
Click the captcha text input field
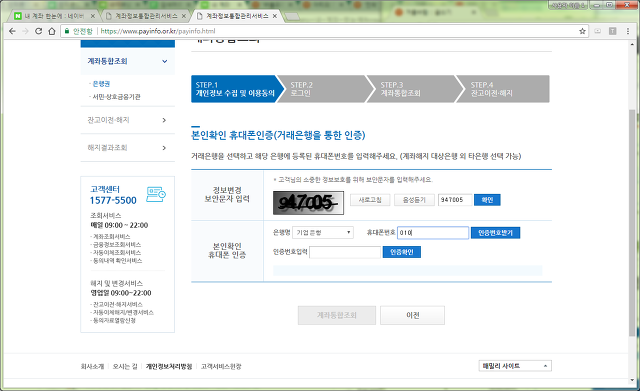(455, 200)
